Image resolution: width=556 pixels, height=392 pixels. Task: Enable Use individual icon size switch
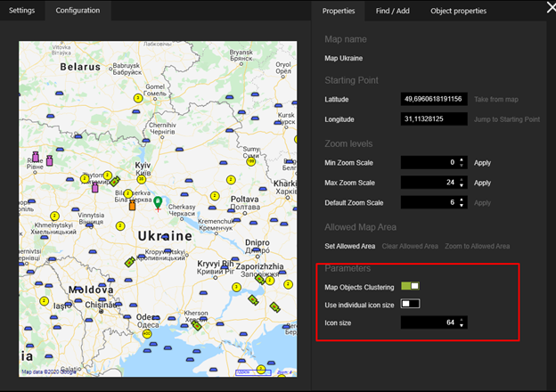pyautogui.click(x=410, y=304)
